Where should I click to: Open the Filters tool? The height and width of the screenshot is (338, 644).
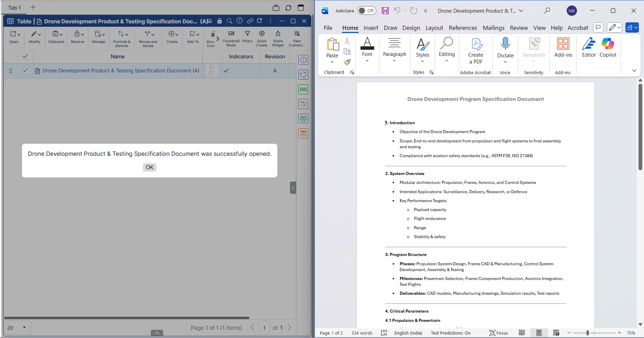247,36
